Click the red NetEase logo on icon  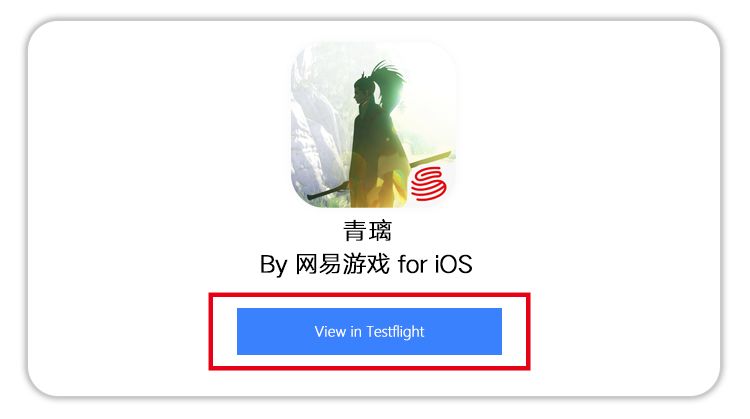429,183
